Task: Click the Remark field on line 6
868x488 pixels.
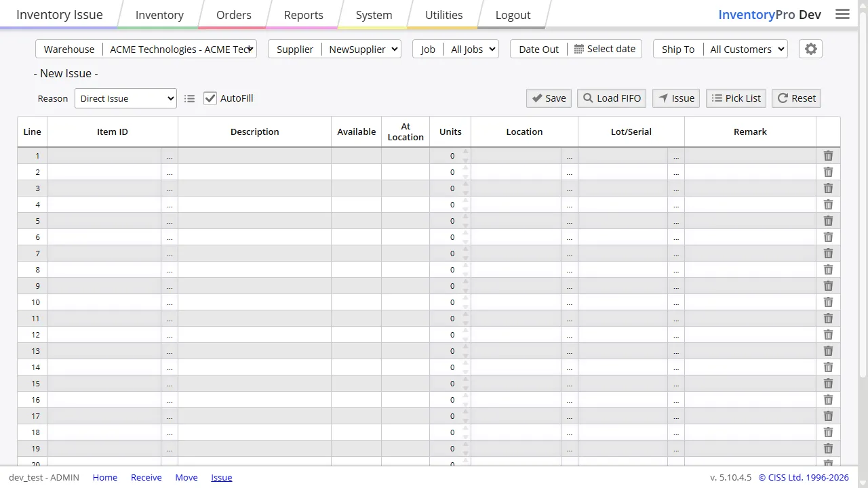Action: [x=750, y=237]
